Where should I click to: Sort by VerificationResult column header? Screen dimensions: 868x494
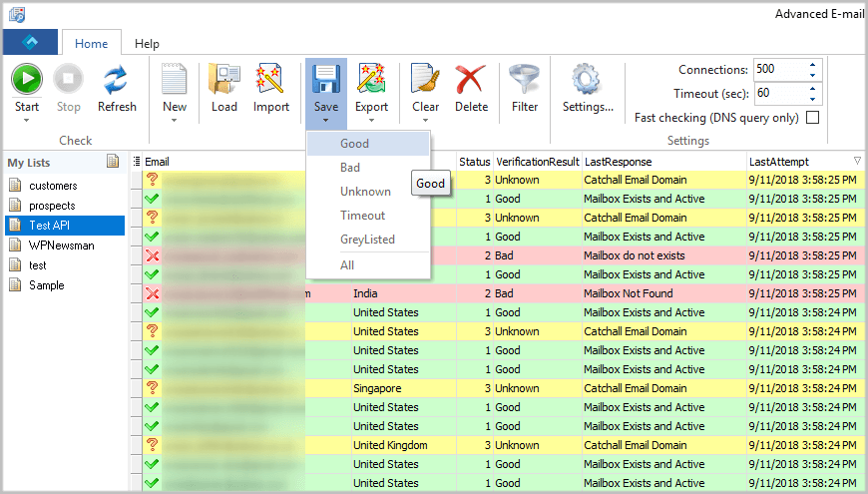[x=537, y=161]
